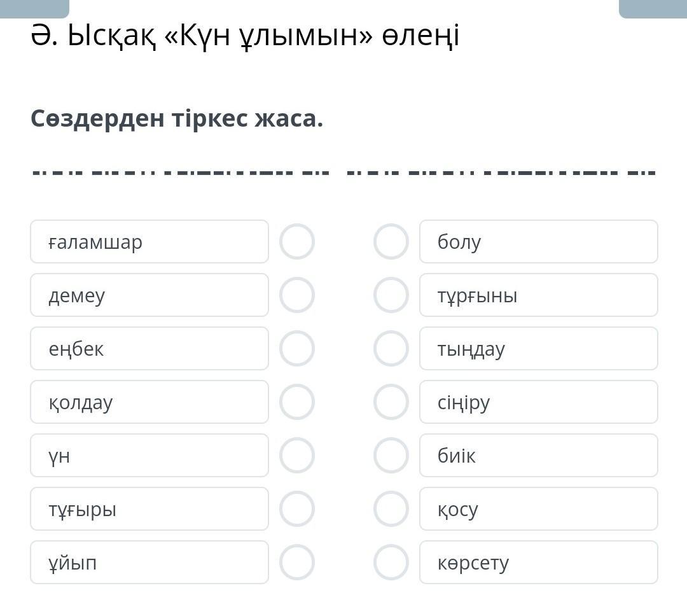Select the circle left of биік
Screen dimensions: 687x616
391,456
